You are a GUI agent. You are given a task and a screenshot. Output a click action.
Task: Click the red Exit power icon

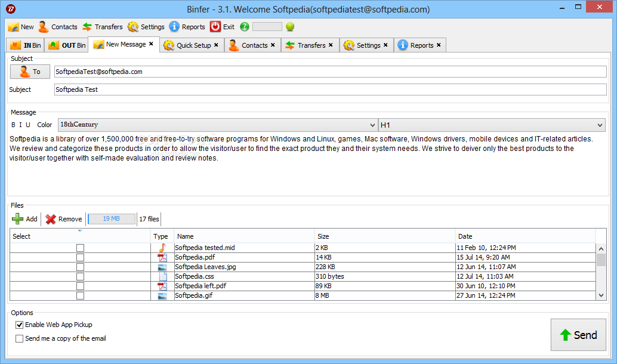[215, 26]
